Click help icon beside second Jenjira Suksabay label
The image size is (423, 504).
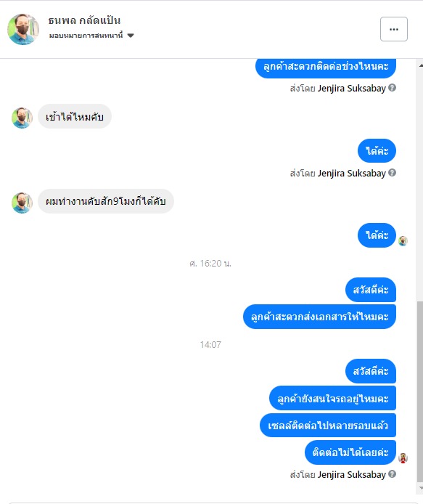pyautogui.click(x=392, y=173)
